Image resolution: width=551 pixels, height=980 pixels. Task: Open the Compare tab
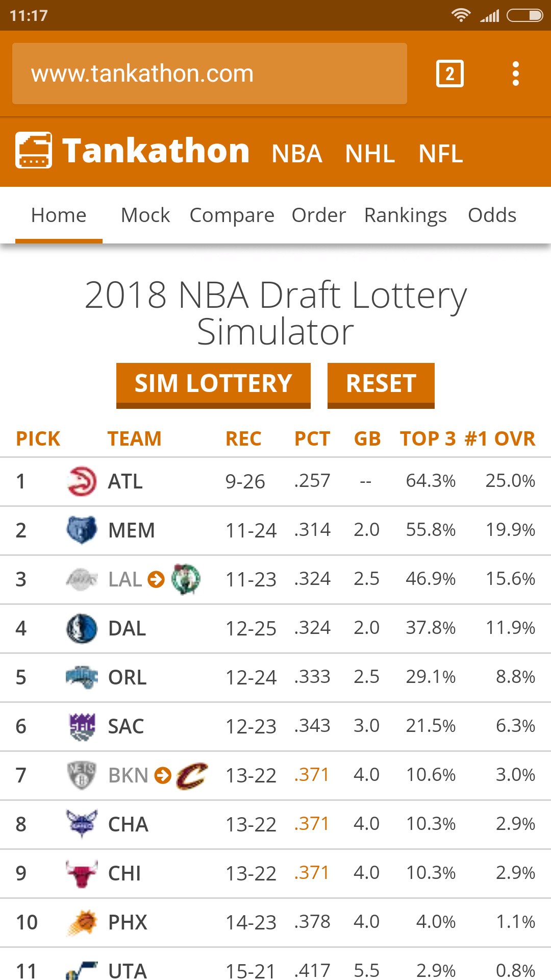coord(232,215)
